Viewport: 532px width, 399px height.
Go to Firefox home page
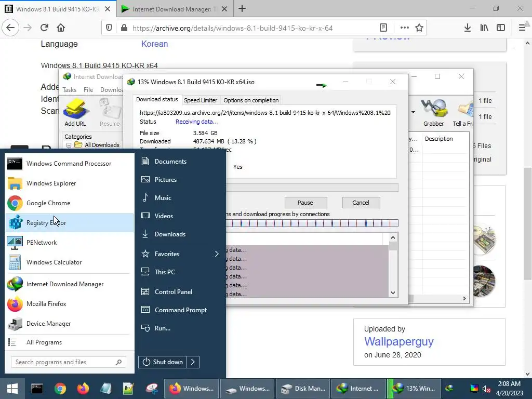coord(61,28)
